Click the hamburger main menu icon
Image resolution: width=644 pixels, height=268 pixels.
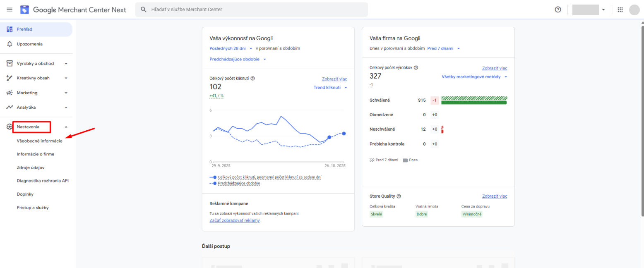pyautogui.click(x=10, y=10)
